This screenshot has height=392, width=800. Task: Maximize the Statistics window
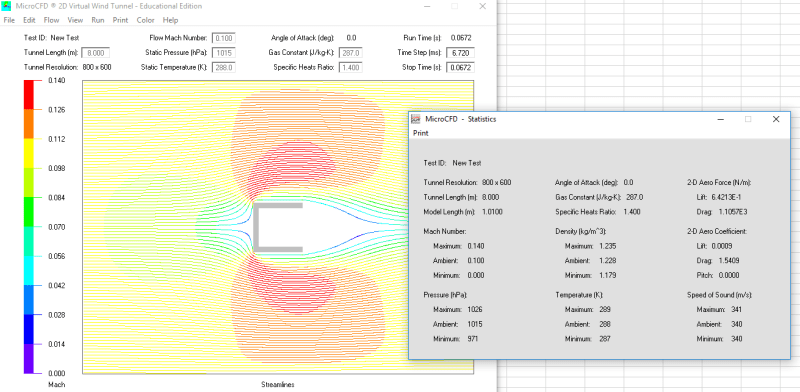pyautogui.click(x=748, y=119)
